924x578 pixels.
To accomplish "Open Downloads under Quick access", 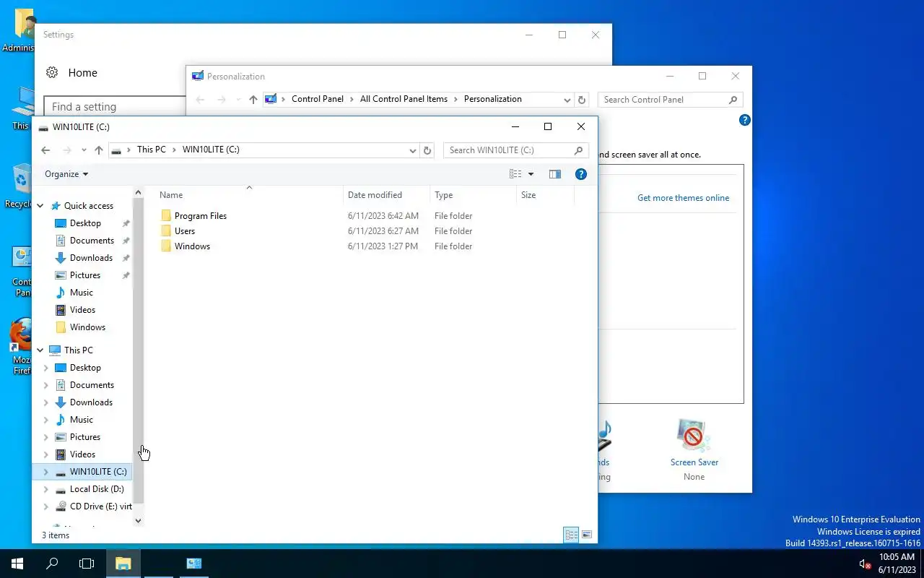I will point(91,258).
